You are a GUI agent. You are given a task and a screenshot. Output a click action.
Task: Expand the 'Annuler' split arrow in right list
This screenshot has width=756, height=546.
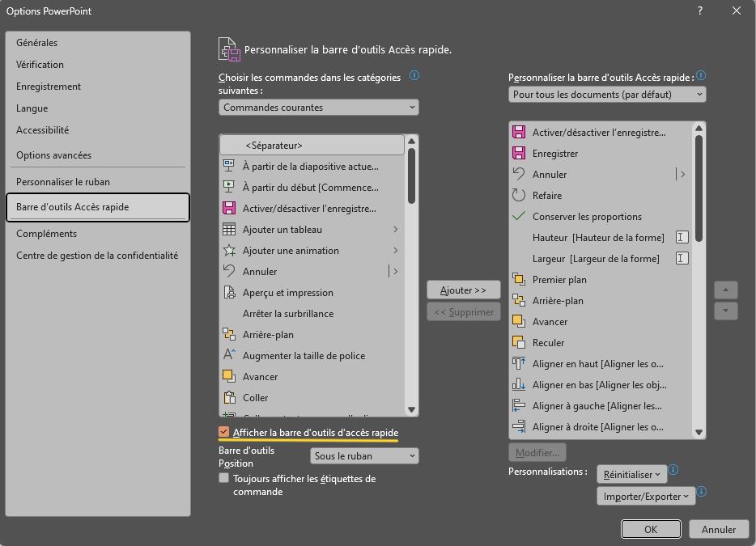click(682, 174)
